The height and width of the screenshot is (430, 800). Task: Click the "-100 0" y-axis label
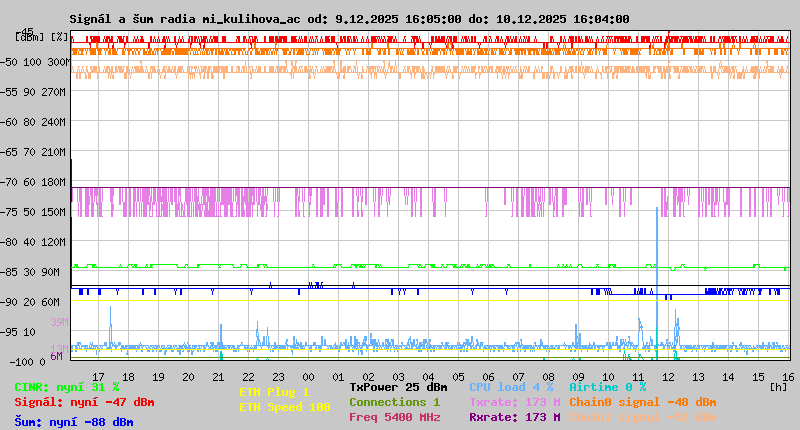28,362
